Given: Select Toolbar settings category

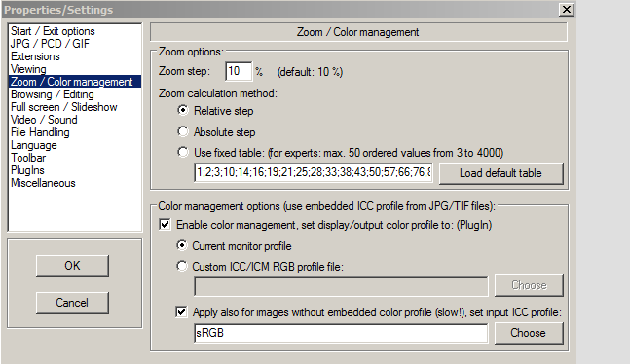Looking at the screenshot, I should tap(28, 158).
